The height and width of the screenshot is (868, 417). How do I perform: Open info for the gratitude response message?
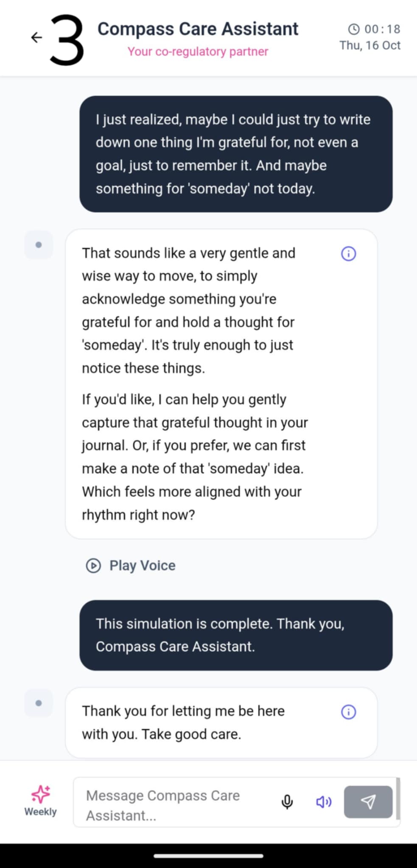click(348, 253)
